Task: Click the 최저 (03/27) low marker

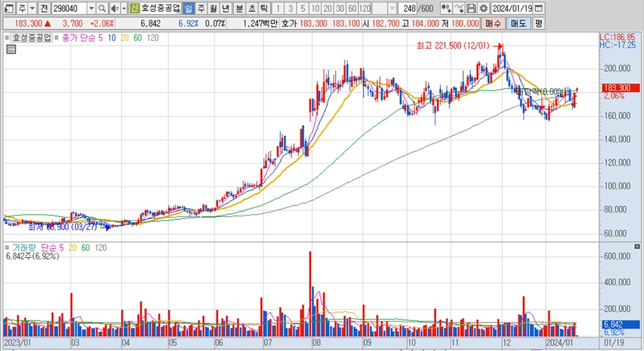Action: (x=63, y=227)
